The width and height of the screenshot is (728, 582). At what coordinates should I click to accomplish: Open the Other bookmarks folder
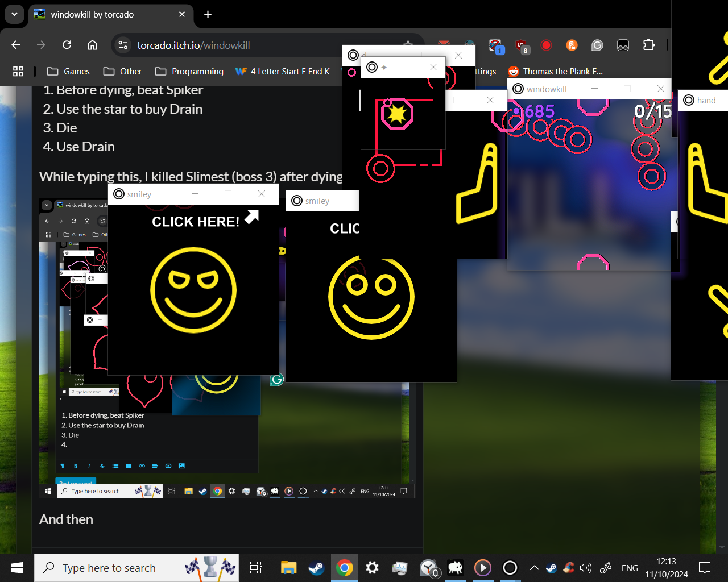point(122,71)
